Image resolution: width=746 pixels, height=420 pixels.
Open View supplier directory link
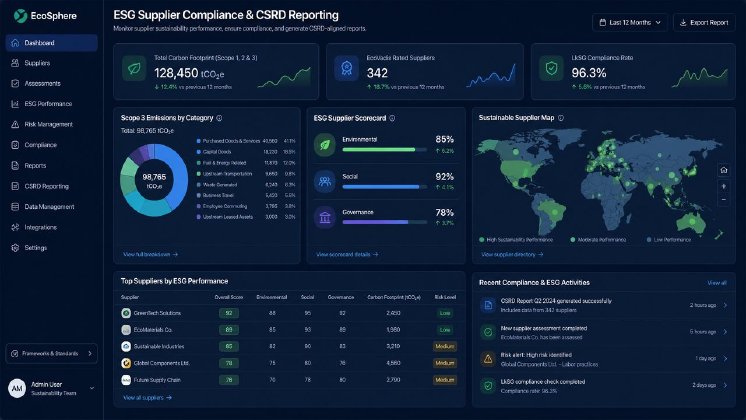[x=512, y=254]
